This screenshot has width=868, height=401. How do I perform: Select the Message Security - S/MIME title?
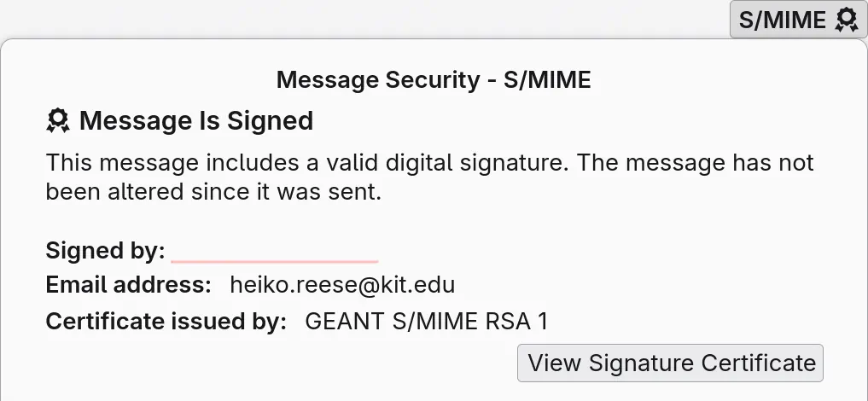click(x=434, y=79)
